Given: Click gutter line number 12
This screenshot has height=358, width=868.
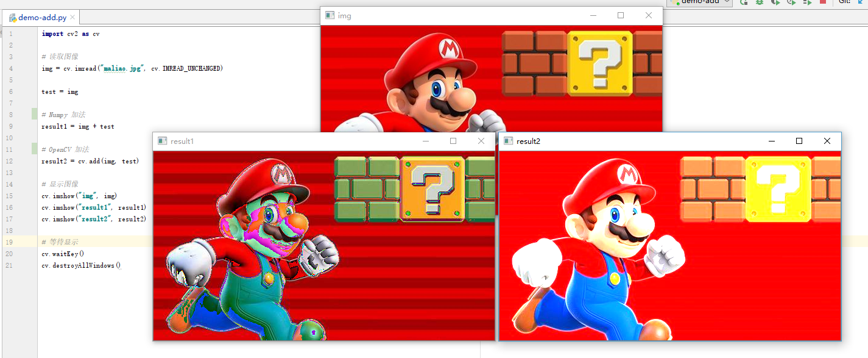Looking at the screenshot, I should (x=10, y=161).
